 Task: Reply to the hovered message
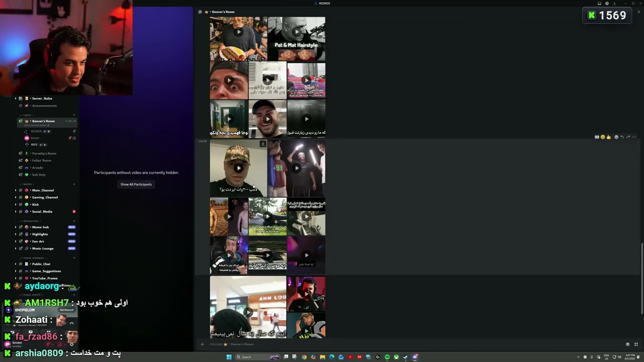pyautogui.click(x=622, y=137)
